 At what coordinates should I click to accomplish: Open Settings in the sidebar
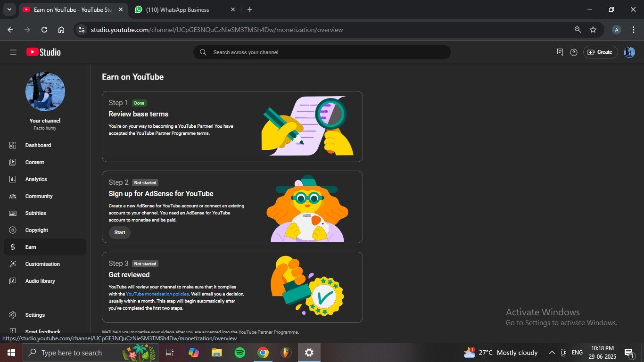pyautogui.click(x=45, y=315)
